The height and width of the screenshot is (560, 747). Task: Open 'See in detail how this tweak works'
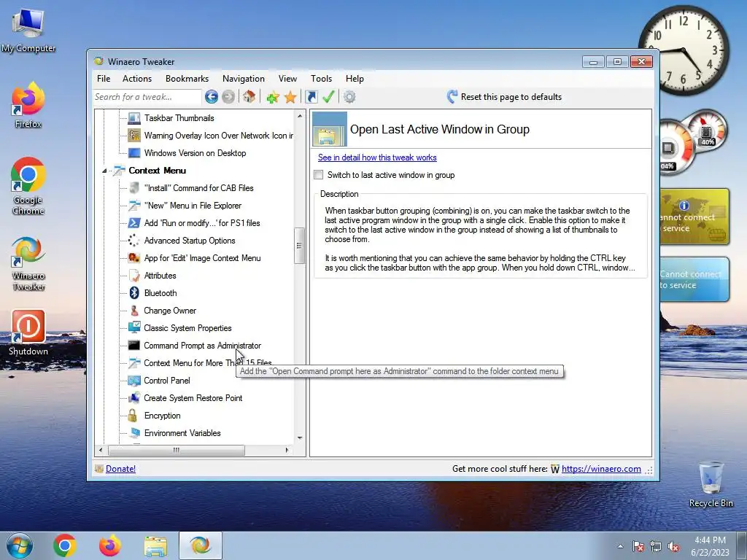pos(377,157)
